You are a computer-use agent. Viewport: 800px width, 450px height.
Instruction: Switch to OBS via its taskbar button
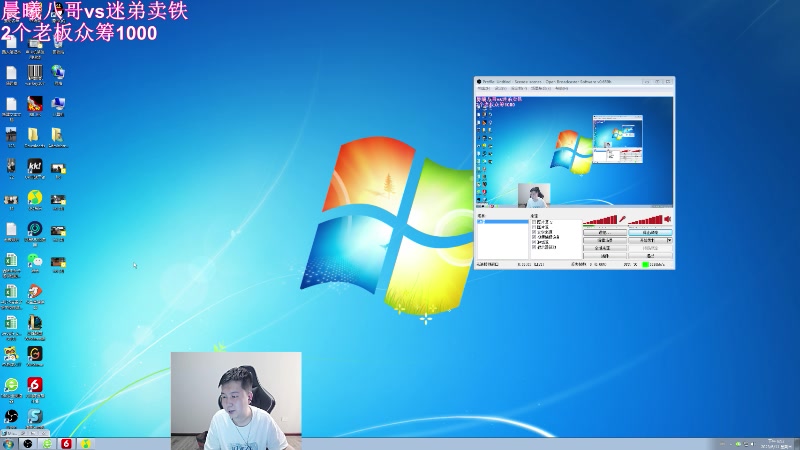click(x=28, y=444)
